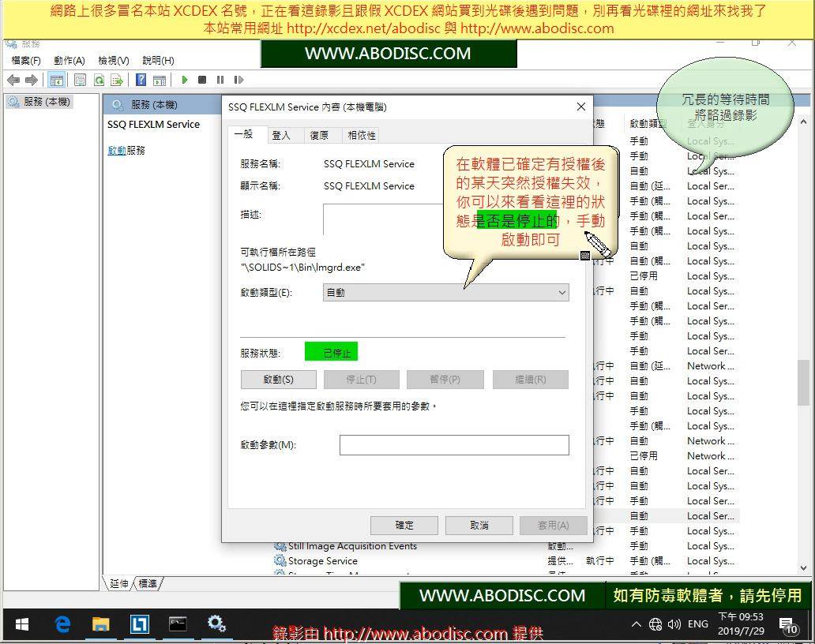Close the SSQ FLEXLM Service properties dialog
The width and height of the screenshot is (815, 644).
click(x=581, y=107)
